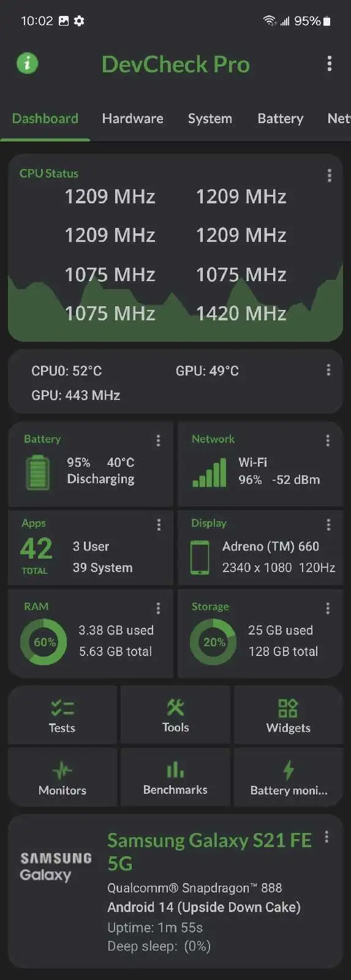Switch to the Battery tab
This screenshot has height=980, width=351.
(x=281, y=118)
